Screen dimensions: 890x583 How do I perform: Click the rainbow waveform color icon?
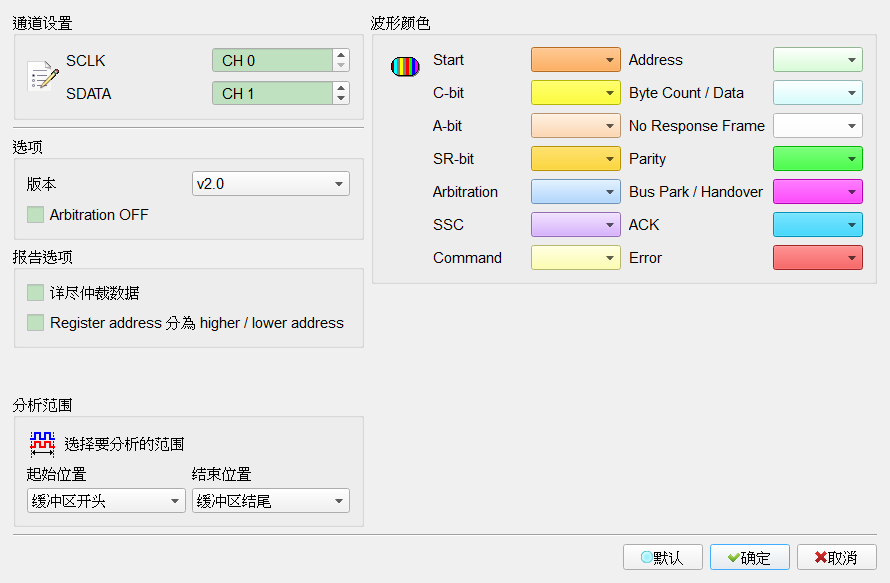point(405,66)
